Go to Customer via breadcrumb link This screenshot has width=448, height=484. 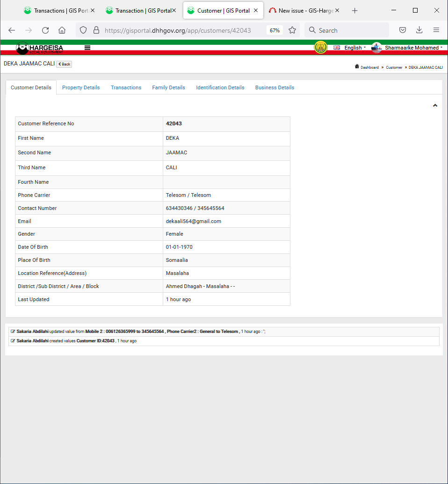[394, 67]
